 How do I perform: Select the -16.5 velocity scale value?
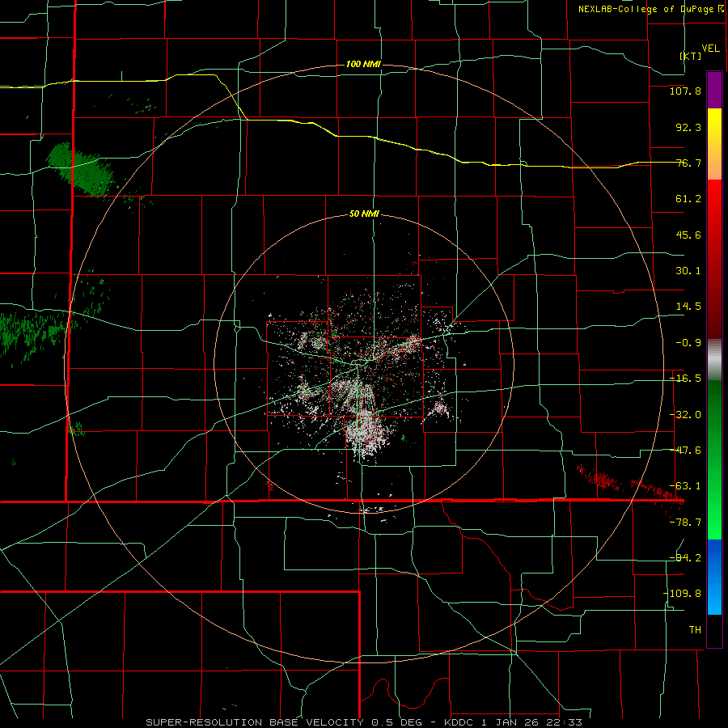(x=685, y=379)
